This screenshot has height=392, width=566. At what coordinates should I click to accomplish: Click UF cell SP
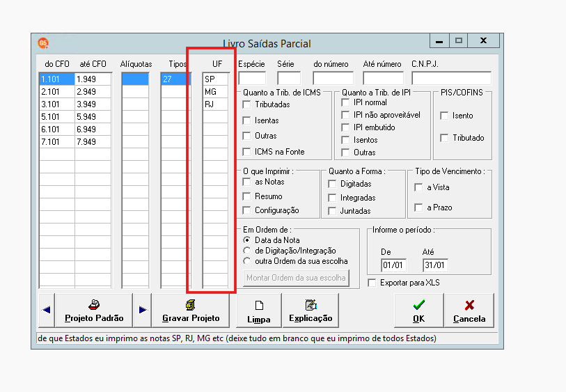coord(216,79)
